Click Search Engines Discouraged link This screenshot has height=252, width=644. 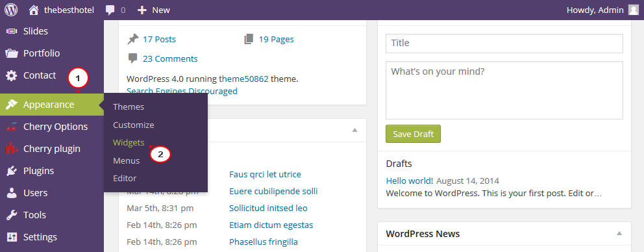tap(182, 91)
